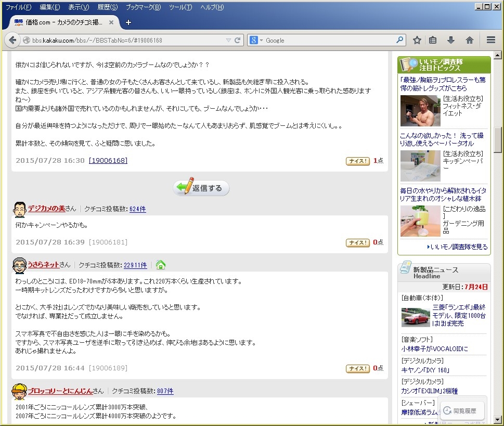Reload the page with the refresh icon
This screenshot has height=426, width=504.
tap(238, 40)
